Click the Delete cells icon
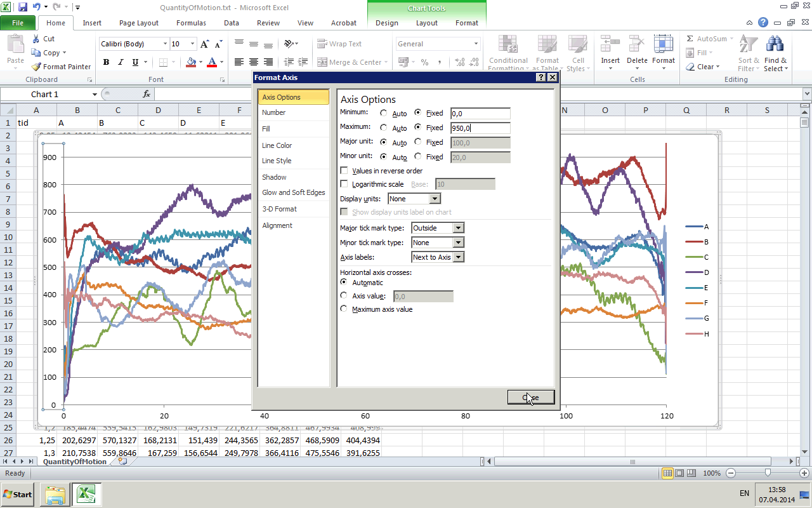Screen dimensions: 812x508 coord(637,44)
